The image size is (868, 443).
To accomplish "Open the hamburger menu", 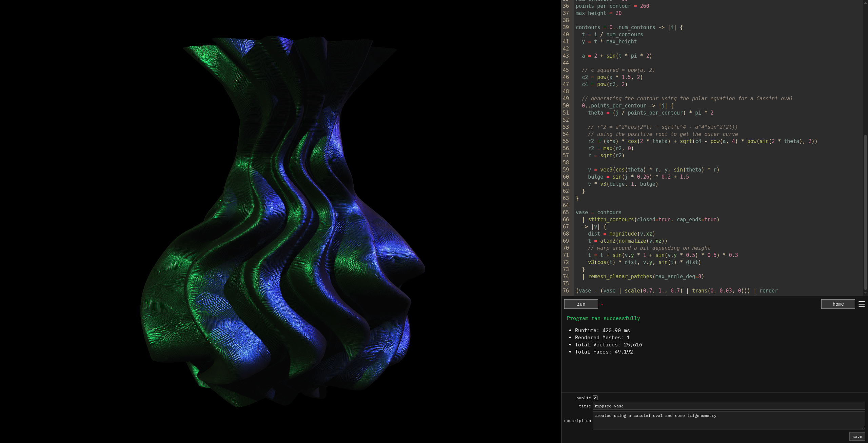I will tap(862, 304).
